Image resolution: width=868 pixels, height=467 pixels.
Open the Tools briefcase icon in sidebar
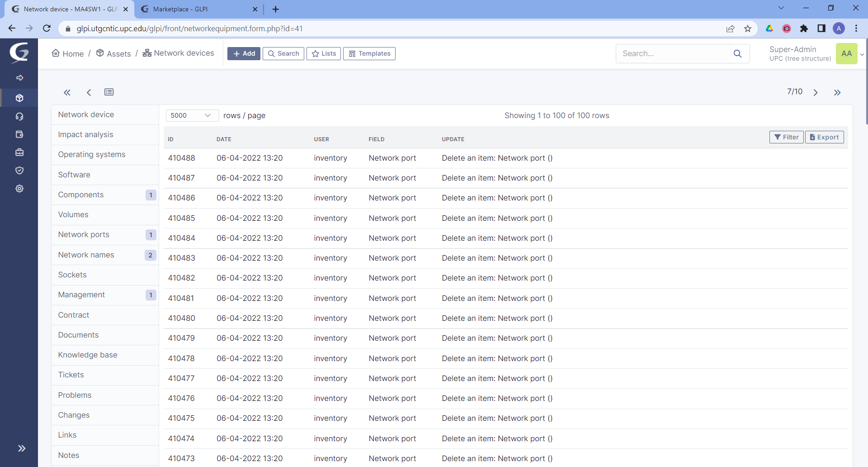(x=19, y=152)
